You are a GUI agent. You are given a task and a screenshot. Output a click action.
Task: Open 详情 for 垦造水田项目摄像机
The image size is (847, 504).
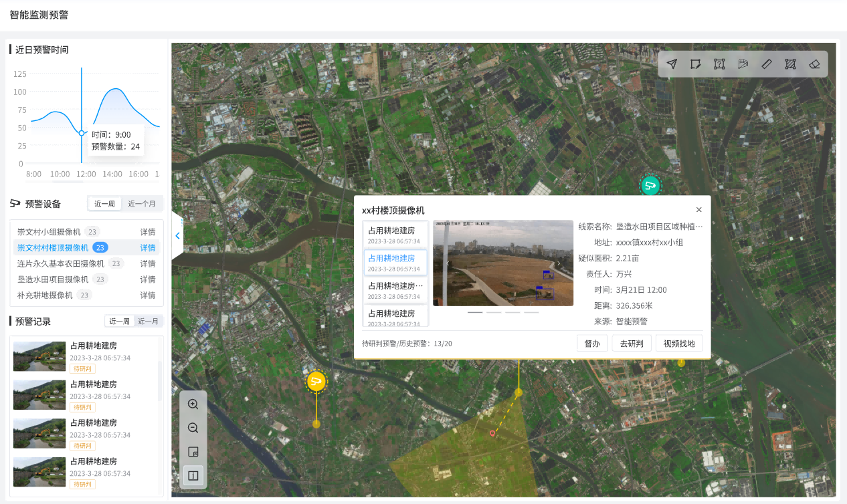(148, 279)
